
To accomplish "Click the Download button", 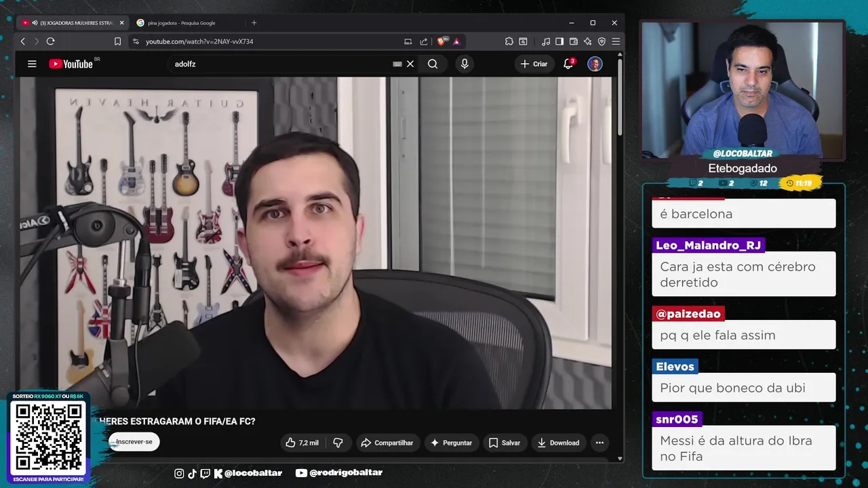I will [558, 443].
